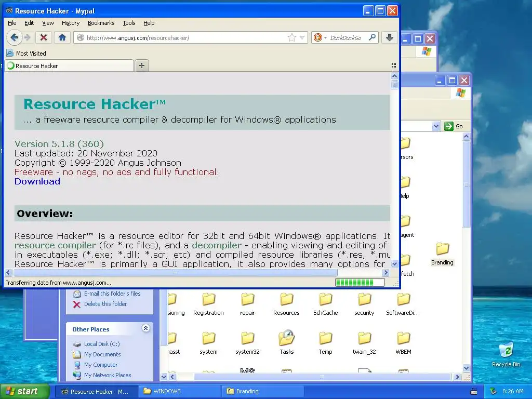The width and height of the screenshot is (532, 399).
Task: Select the Tasks folder icon
Action: coord(286,338)
